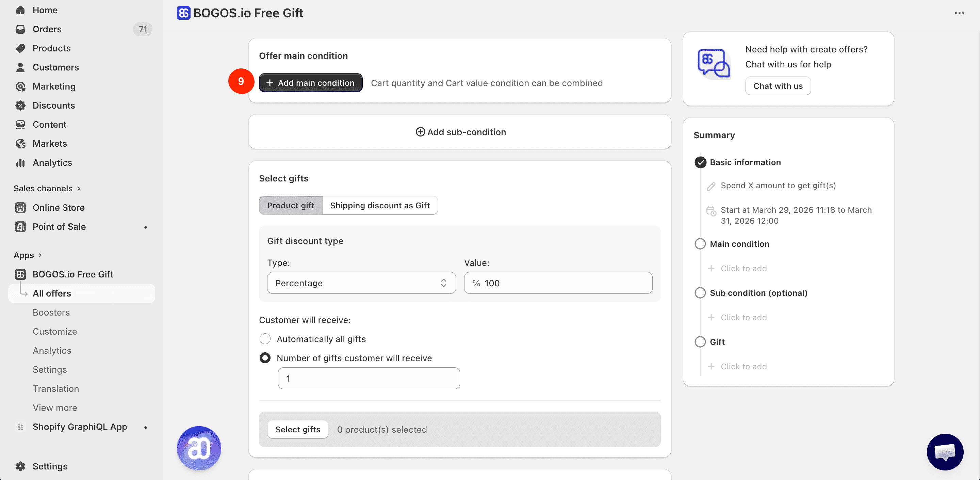Expand the Sales channels section
This screenshot has width=980, height=480.
(x=47, y=188)
